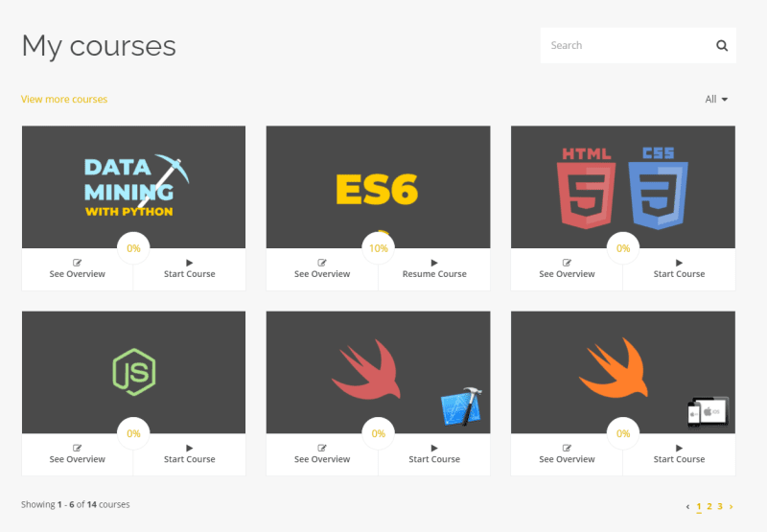
Task: Click the My courses heading
Action: 99,46
